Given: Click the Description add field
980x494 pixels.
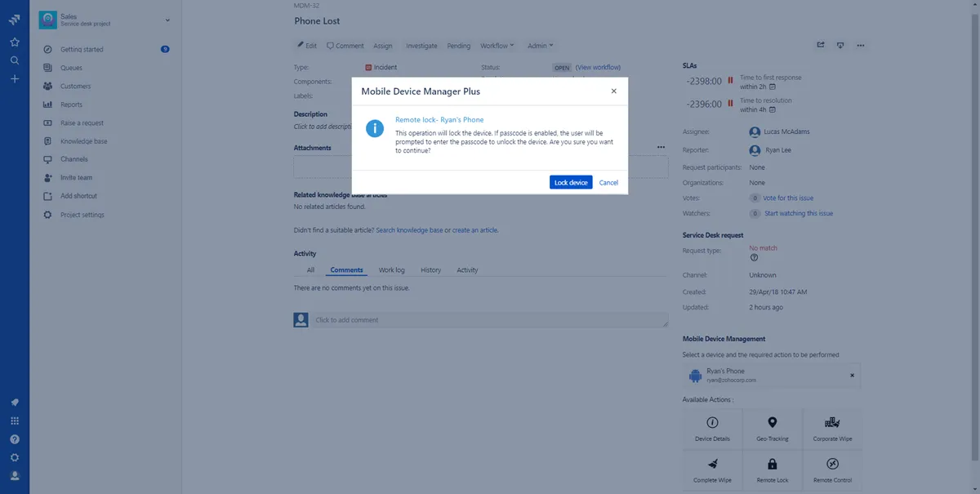Looking at the screenshot, I should click(x=323, y=127).
